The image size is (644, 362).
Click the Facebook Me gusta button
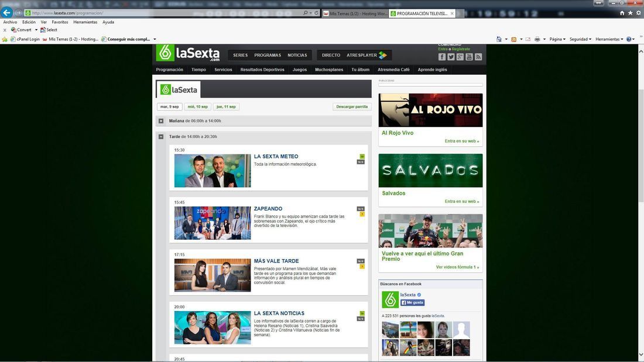[x=413, y=302]
